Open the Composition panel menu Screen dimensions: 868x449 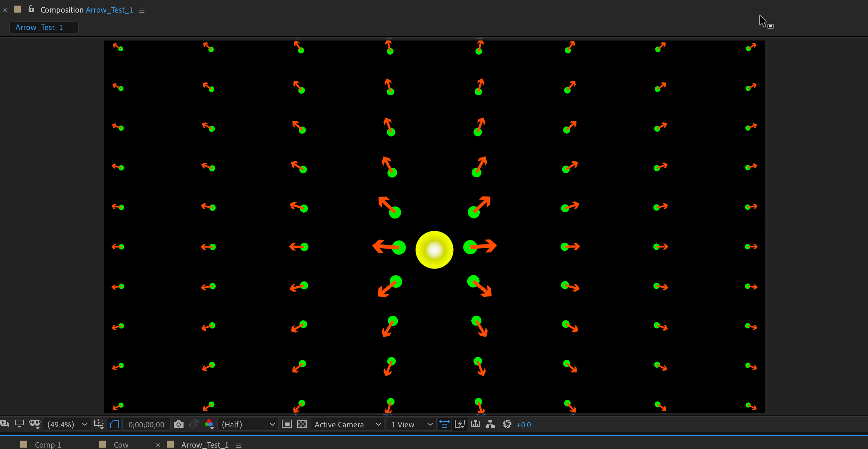pos(141,10)
